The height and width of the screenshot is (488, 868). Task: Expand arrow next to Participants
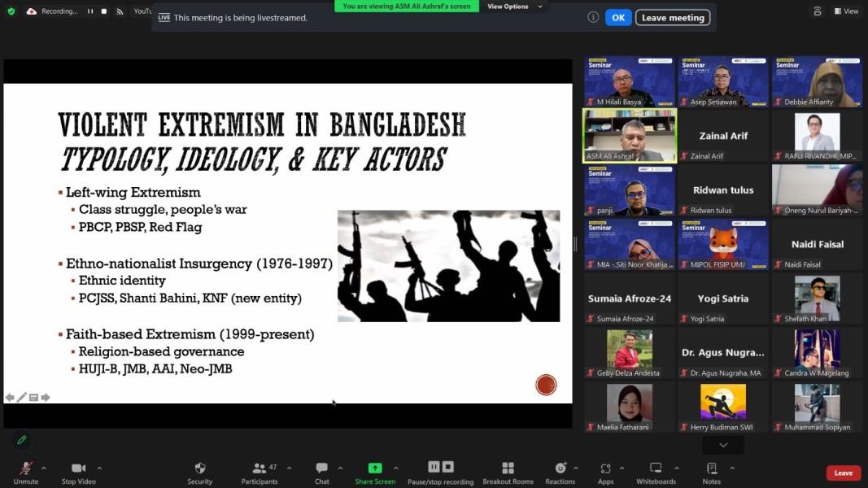click(x=289, y=468)
